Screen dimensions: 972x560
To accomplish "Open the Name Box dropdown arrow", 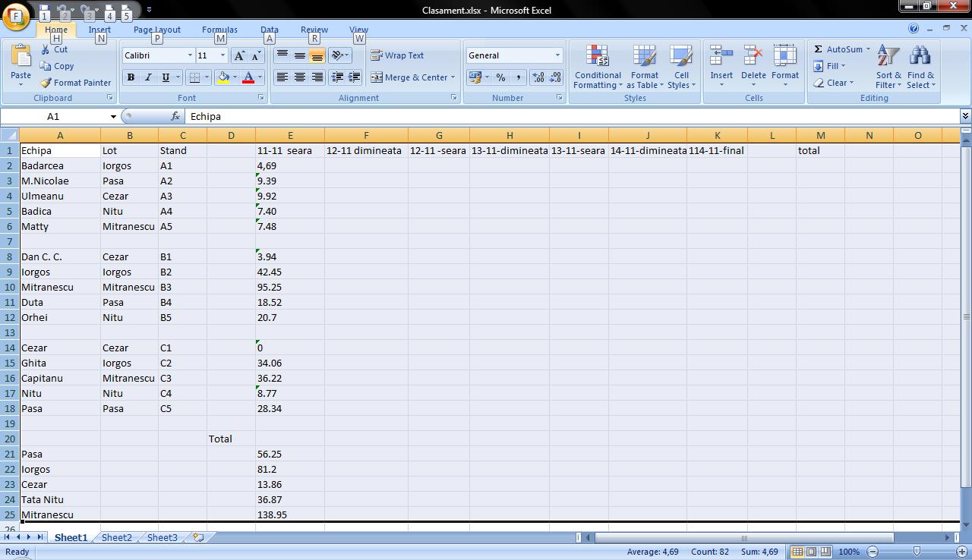I will coord(113,117).
